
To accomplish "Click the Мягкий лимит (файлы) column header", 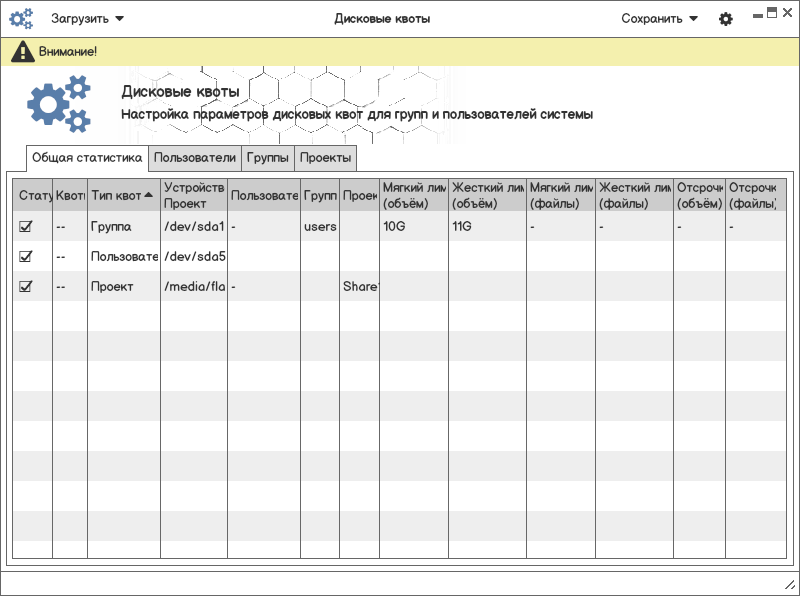I will tap(561, 195).
